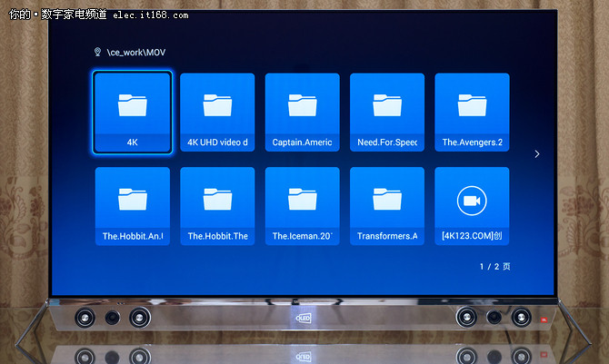Open the 4K UHD video folder icon
The image size is (609, 364).
[217, 105]
